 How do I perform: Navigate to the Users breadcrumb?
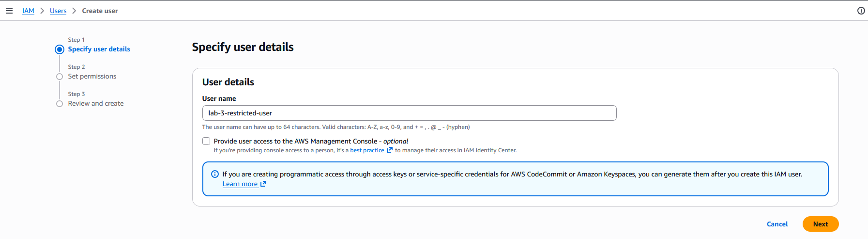click(58, 11)
